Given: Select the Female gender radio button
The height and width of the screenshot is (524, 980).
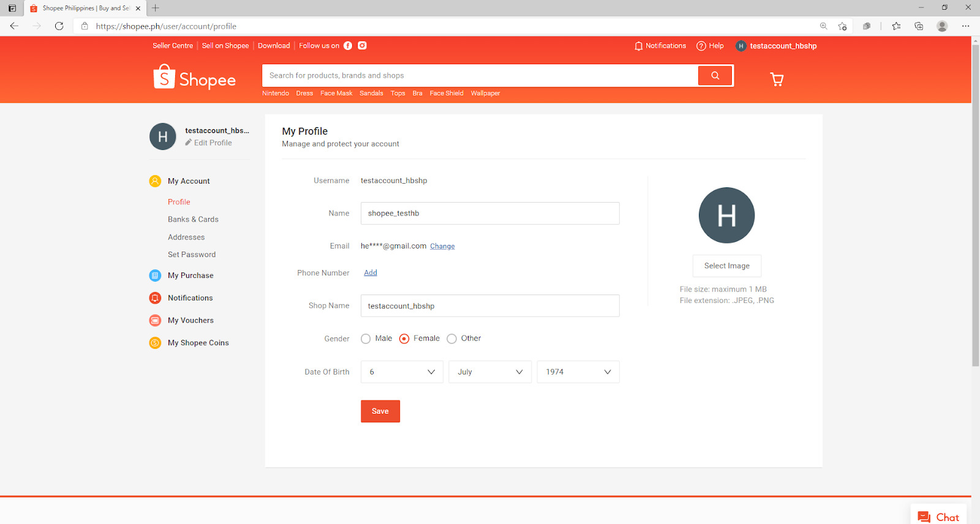Looking at the screenshot, I should pos(404,339).
